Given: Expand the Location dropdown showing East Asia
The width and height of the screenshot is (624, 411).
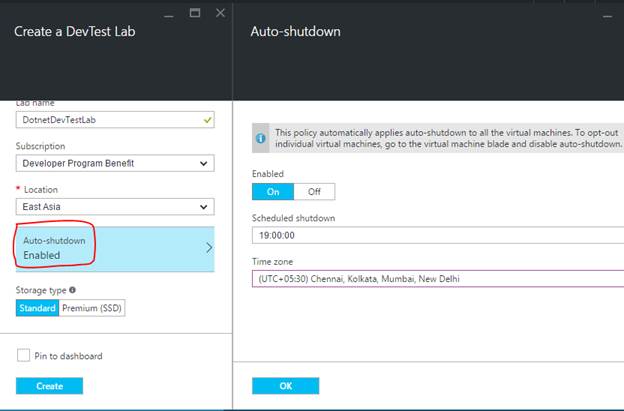Looking at the screenshot, I should tap(114, 207).
